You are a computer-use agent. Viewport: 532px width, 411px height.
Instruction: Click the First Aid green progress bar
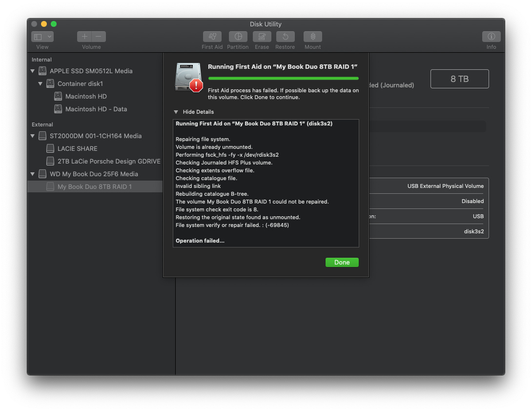[x=283, y=79]
